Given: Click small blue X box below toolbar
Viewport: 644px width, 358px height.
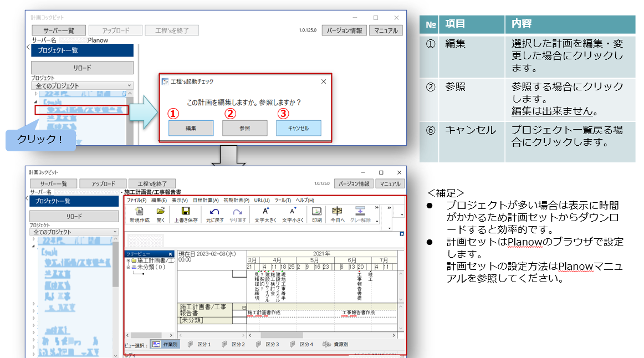Looking at the screenshot, I should tap(402, 234).
